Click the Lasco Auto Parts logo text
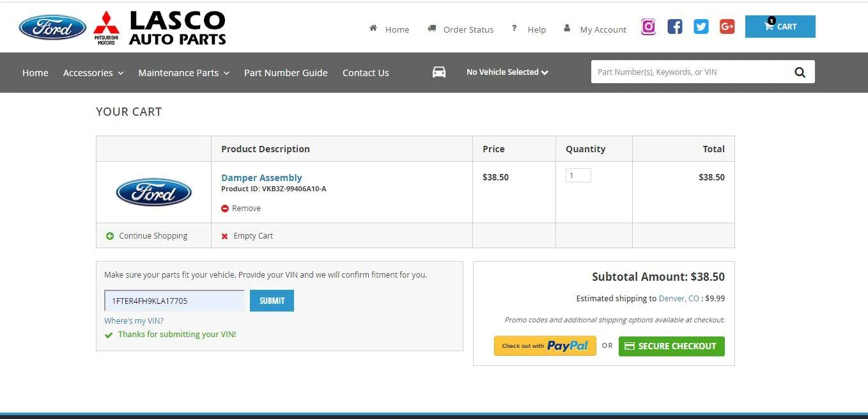This screenshot has width=868, height=419. point(178,28)
